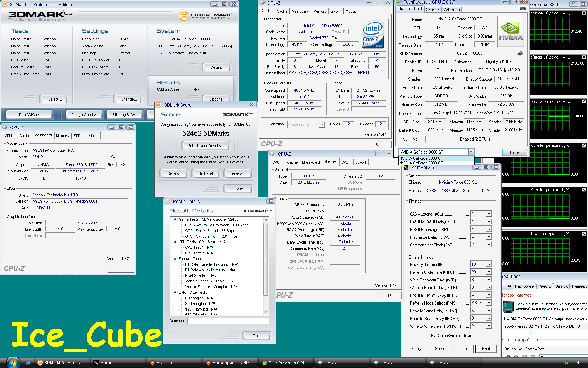The height and width of the screenshot is (368, 588).
Task: Click Close button in GPU-Z
Action: pos(514,152)
